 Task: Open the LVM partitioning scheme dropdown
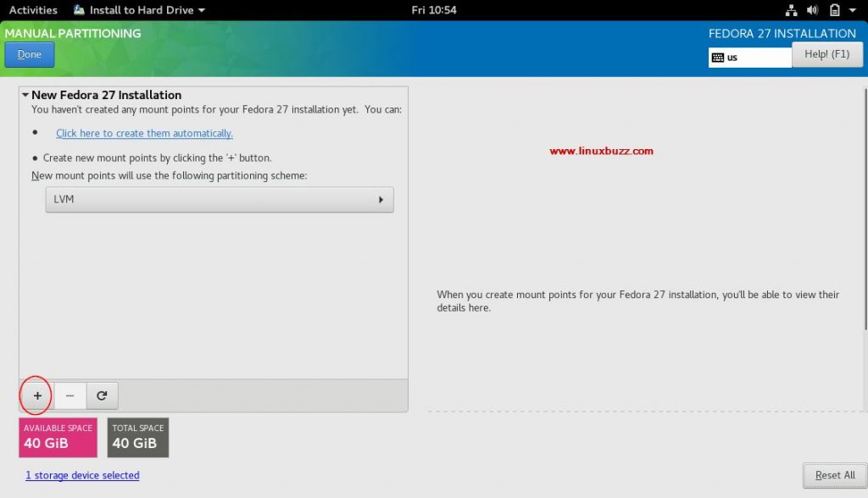[x=220, y=199]
